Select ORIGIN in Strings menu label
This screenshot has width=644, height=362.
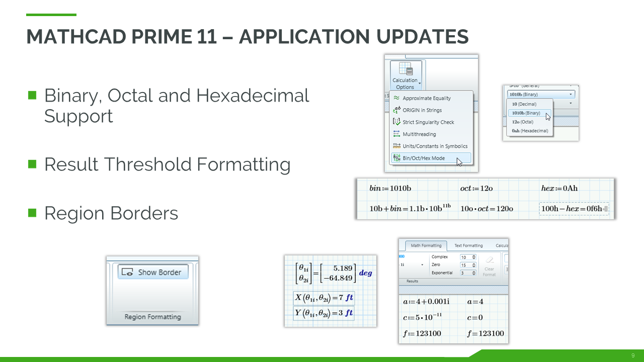pos(422,110)
